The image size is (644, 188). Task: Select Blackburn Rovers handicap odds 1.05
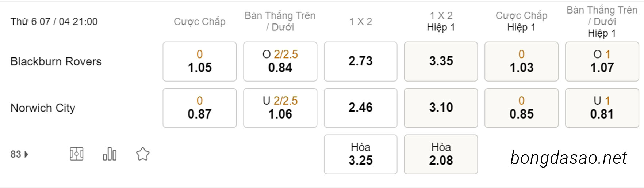(x=200, y=61)
